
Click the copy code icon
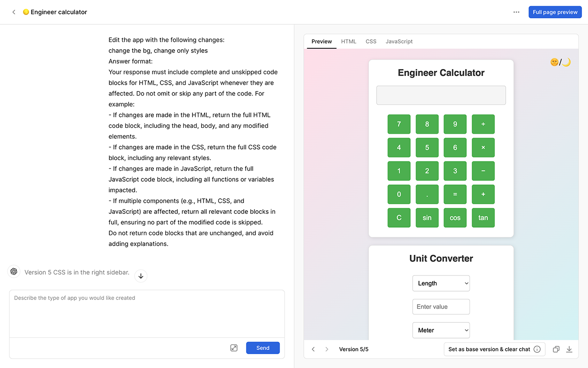click(x=556, y=349)
